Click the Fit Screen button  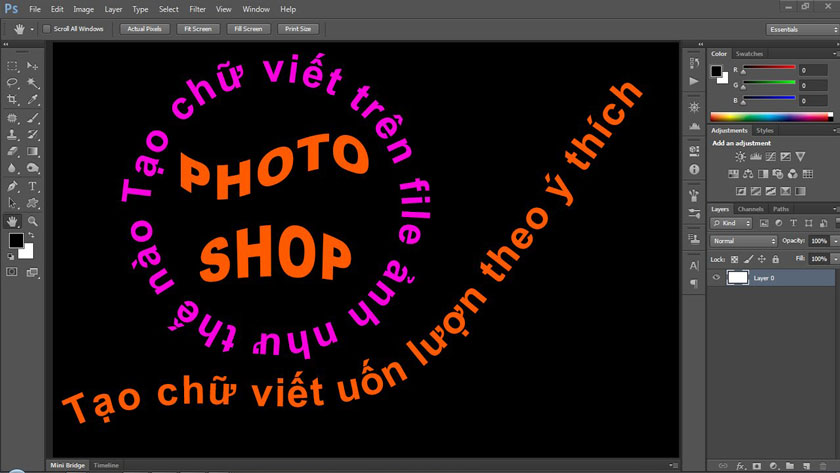click(x=198, y=29)
